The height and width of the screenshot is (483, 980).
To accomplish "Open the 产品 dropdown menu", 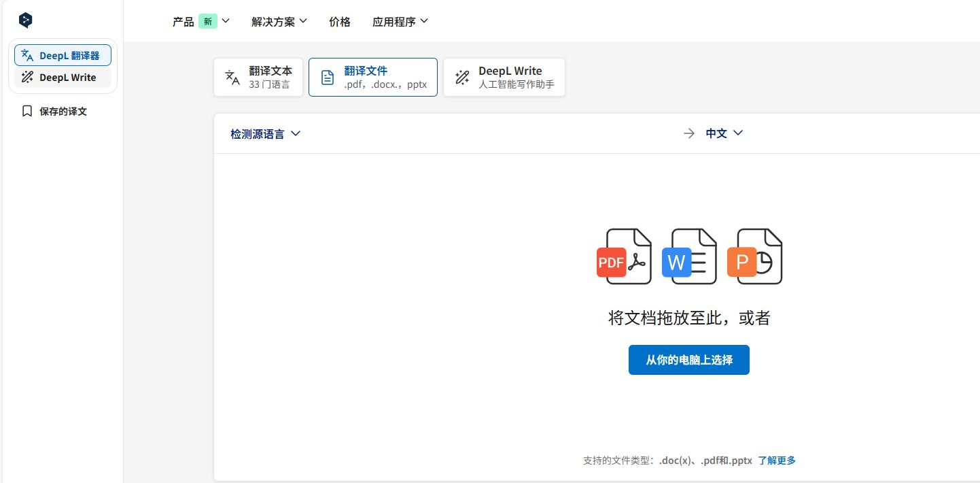I will (x=201, y=22).
